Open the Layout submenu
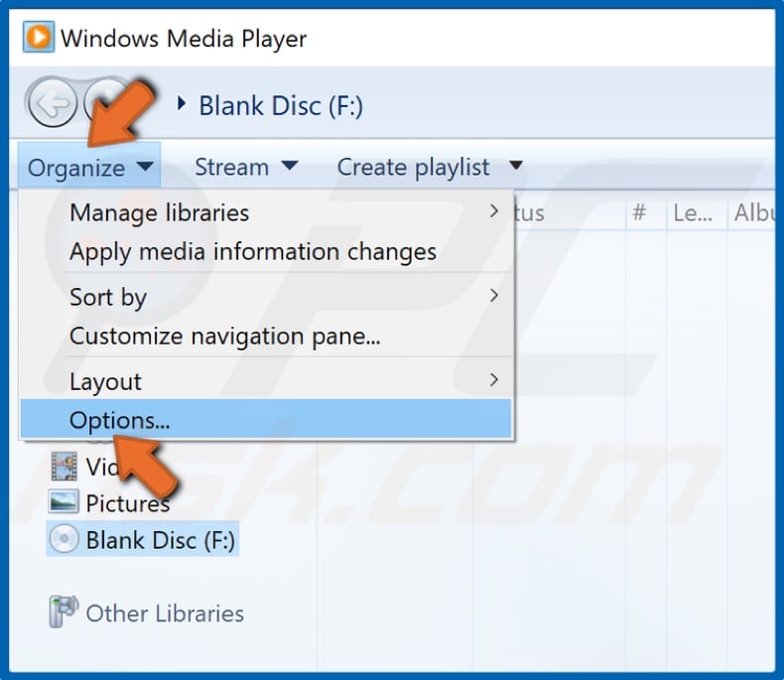The image size is (784, 680). [x=266, y=381]
